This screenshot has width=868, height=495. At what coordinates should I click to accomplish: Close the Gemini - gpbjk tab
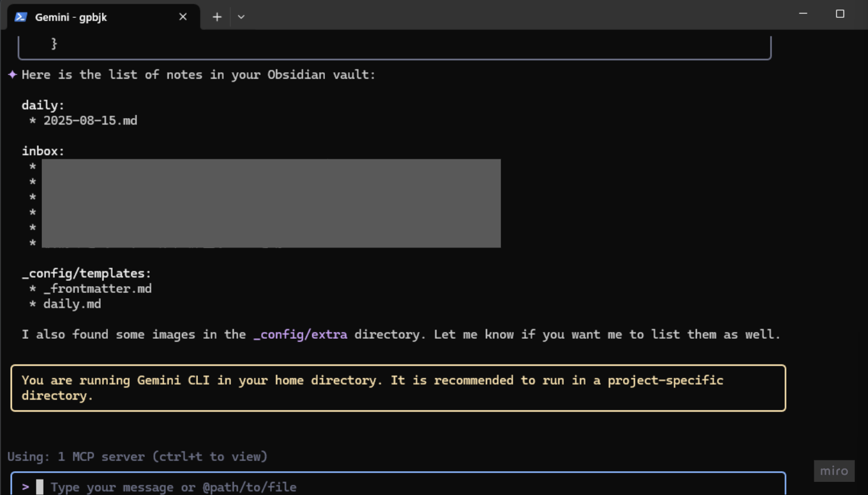point(182,17)
